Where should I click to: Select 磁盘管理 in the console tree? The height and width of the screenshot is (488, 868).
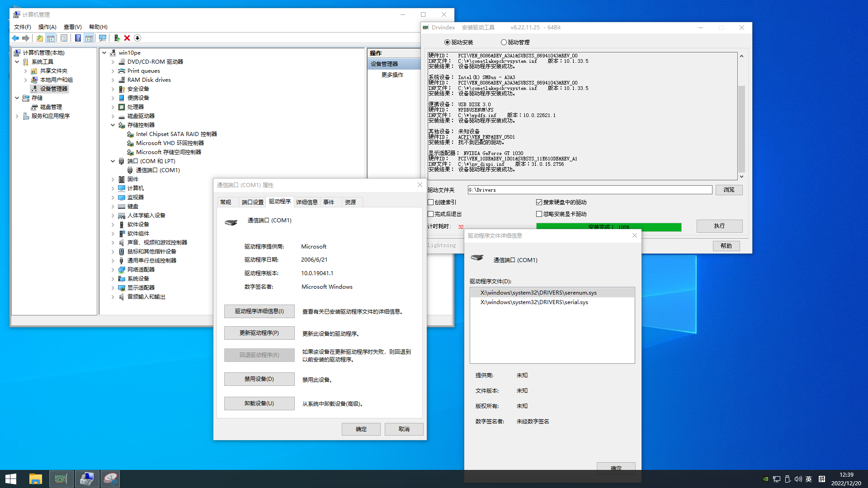pyautogui.click(x=51, y=107)
